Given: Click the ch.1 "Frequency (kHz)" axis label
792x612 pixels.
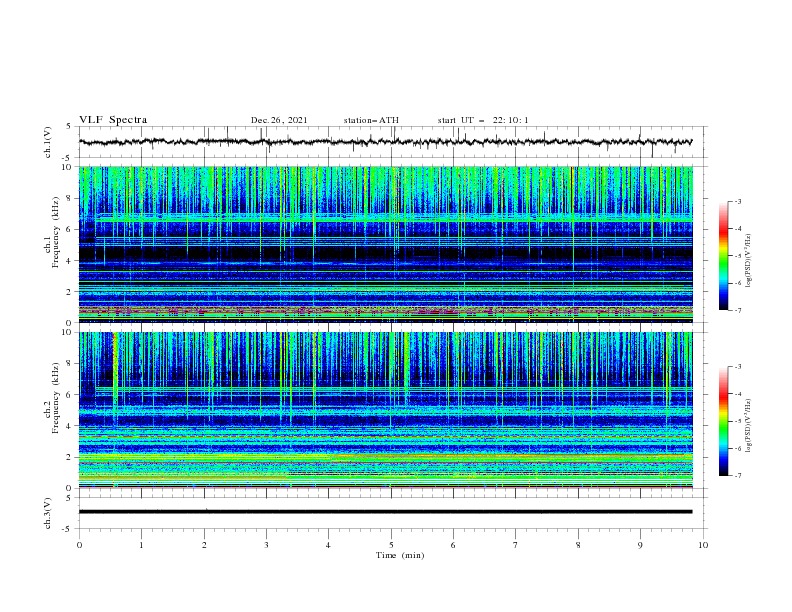Looking at the screenshot, I should tap(56, 233).
